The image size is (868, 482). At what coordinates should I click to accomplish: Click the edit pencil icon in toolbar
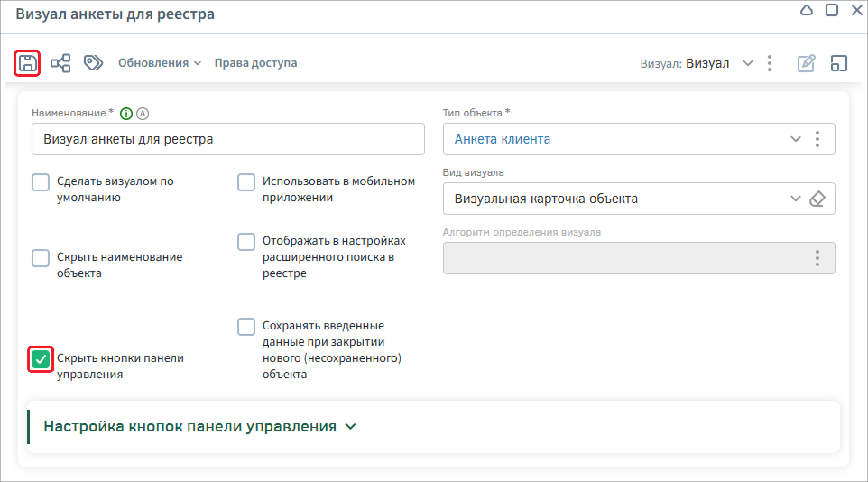point(806,63)
